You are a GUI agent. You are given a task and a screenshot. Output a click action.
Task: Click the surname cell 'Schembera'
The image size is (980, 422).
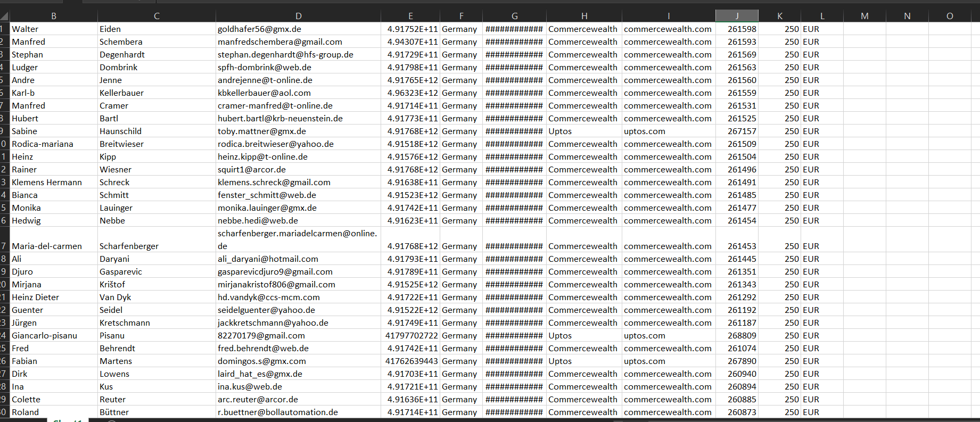157,42
